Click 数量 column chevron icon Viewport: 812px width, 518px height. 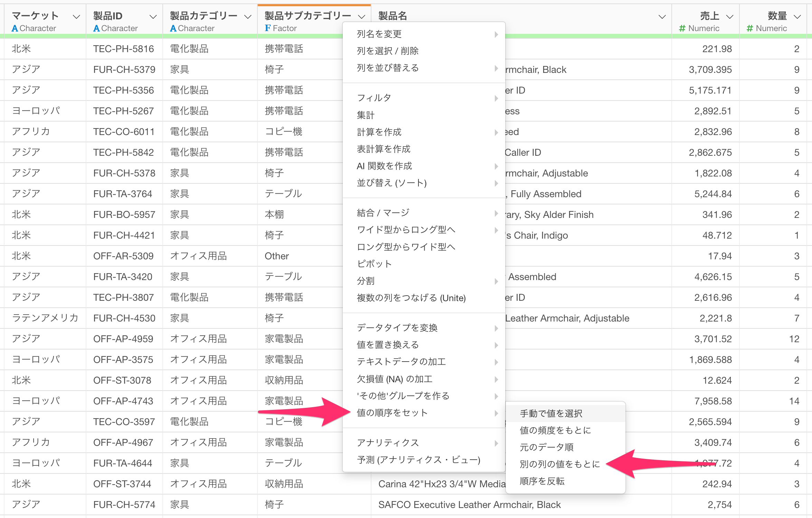(x=797, y=17)
